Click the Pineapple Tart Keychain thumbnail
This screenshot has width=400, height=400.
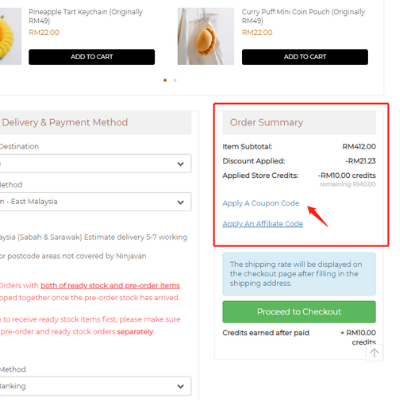(11, 36)
